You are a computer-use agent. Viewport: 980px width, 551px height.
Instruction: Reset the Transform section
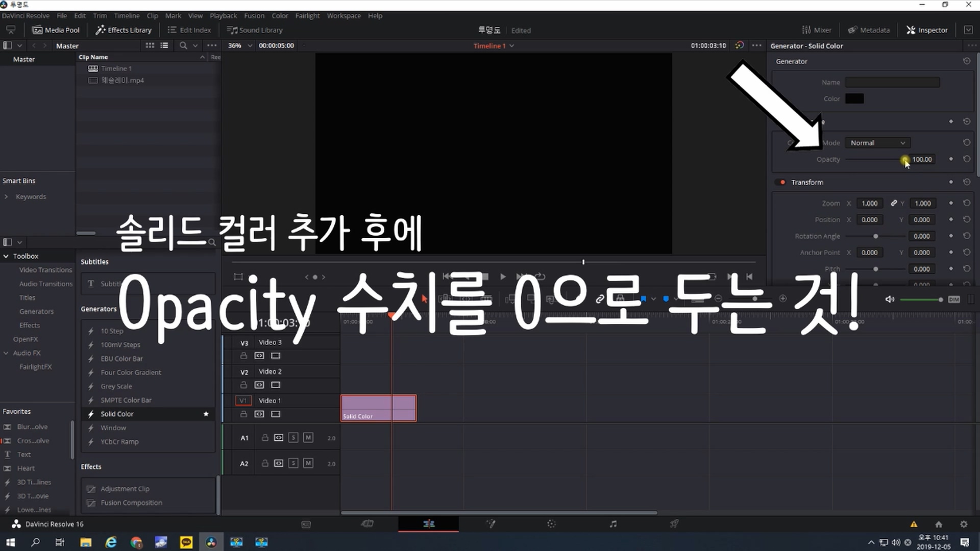point(966,182)
